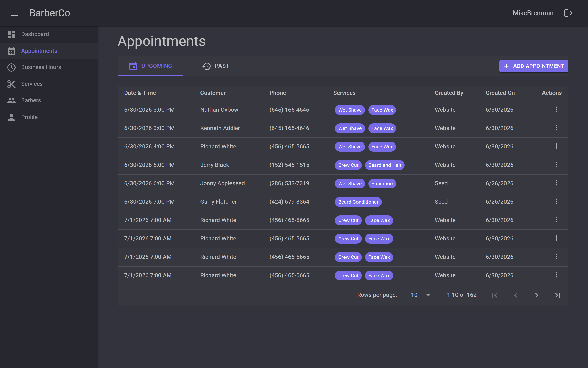Image resolution: width=588 pixels, height=368 pixels.
Task: Go to the next page of appointments
Action: [x=537, y=295]
